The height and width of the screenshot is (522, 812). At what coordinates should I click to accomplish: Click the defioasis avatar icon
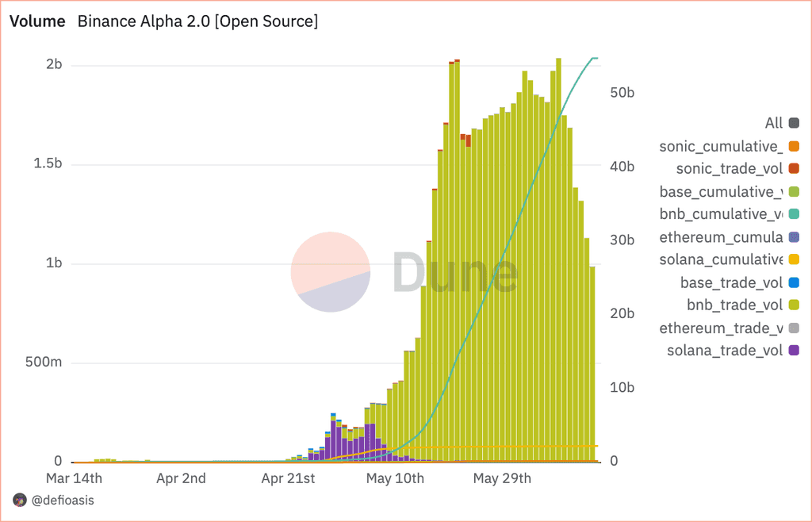tap(20, 501)
